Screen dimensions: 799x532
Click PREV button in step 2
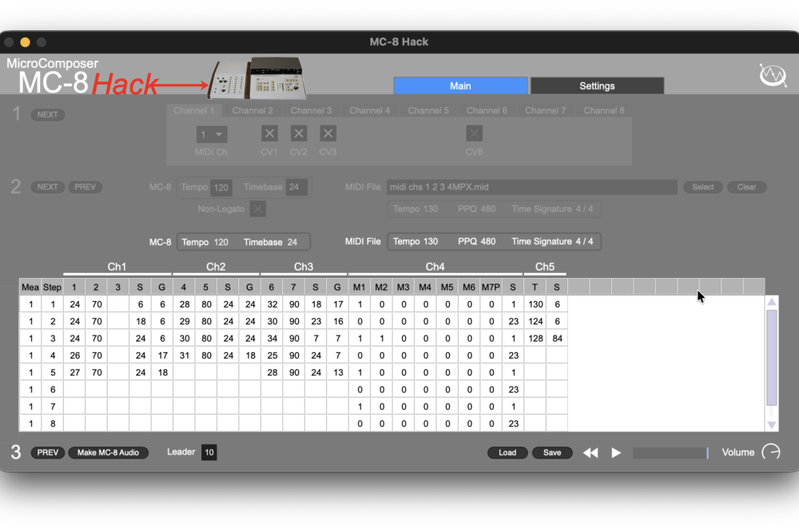(x=85, y=187)
